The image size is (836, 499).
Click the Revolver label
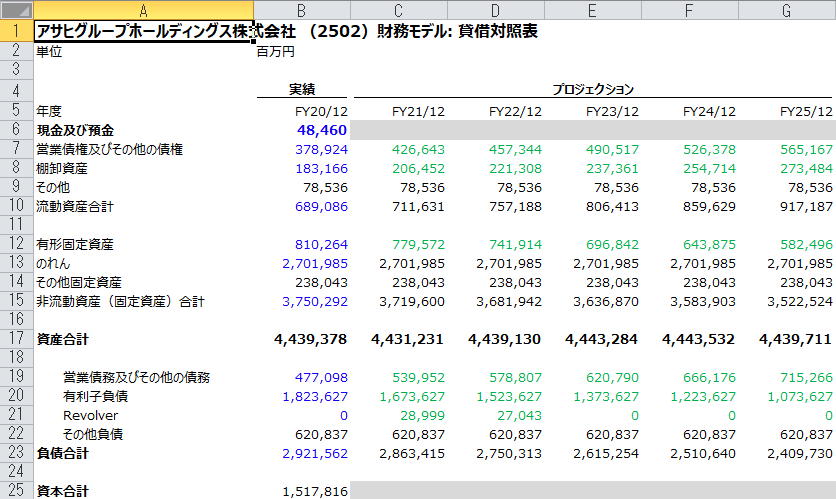(x=91, y=415)
